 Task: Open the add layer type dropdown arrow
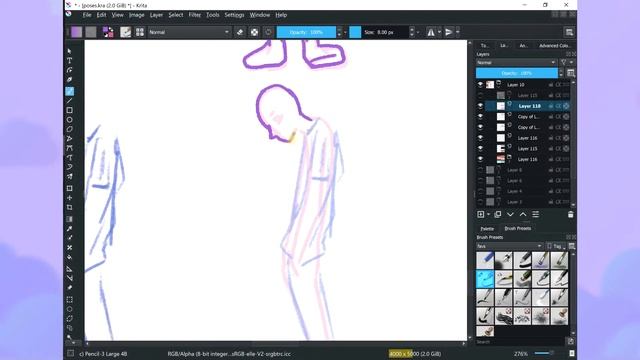point(488,214)
